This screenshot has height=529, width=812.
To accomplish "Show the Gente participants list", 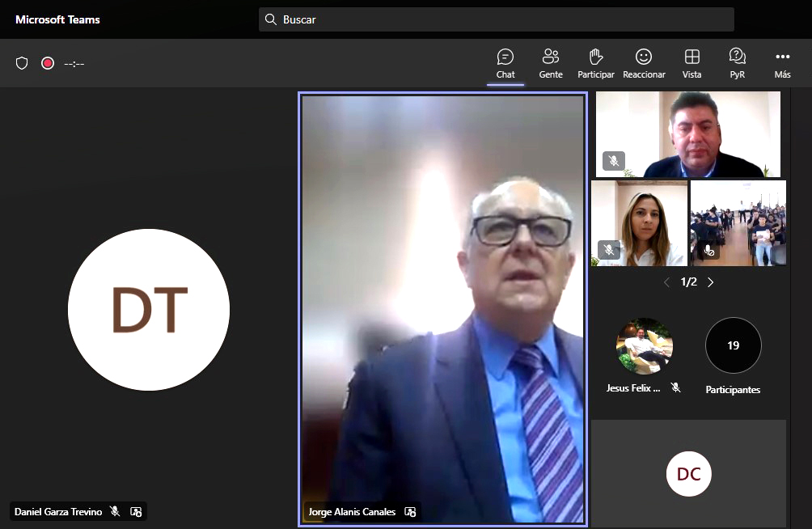I will pyautogui.click(x=551, y=63).
